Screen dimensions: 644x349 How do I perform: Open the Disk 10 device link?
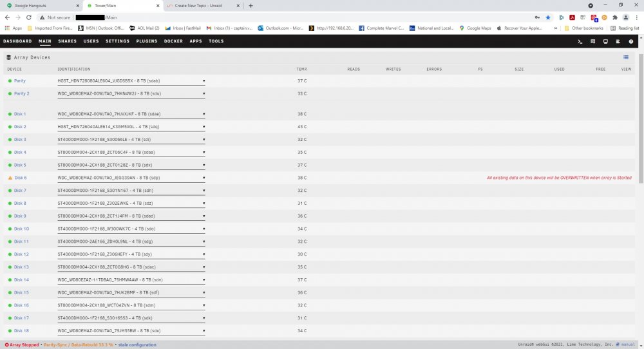coord(21,229)
